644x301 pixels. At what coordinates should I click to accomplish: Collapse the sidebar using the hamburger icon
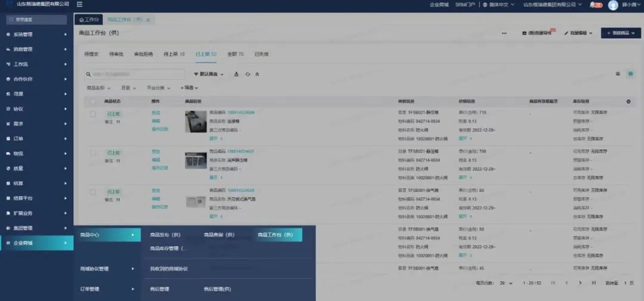click(79, 5)
